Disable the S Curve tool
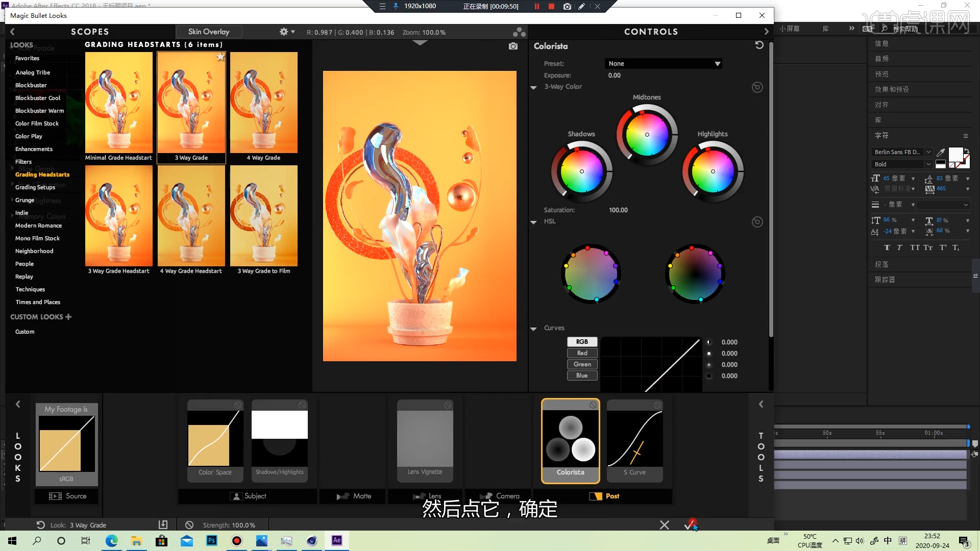The height and width of the screenshot is (551, 980). click(x=657, y=405)
